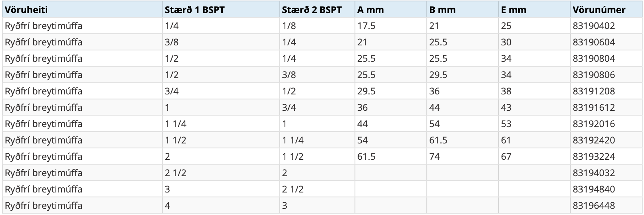Click the 17.5 value under A mm
644x215 pixels.
pos(366,26)
